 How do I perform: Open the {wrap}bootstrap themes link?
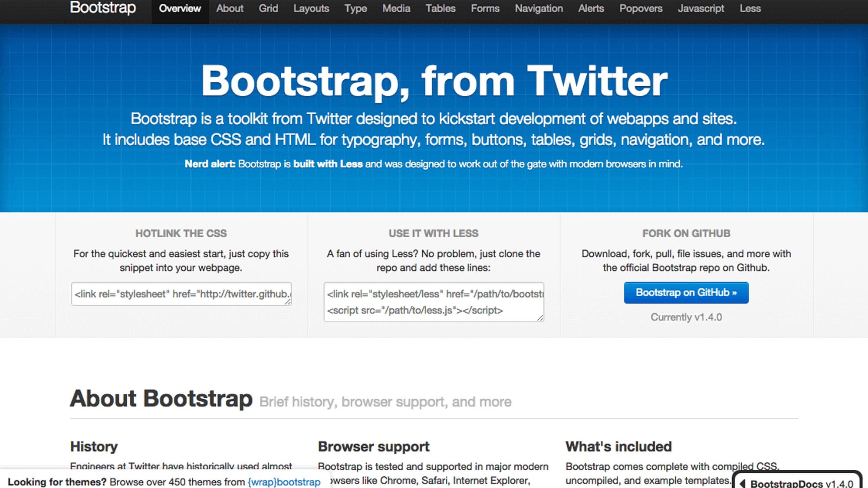tap(284, 482)
